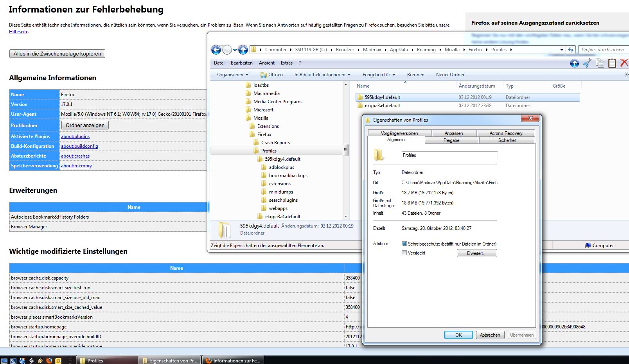Click the tree pane scroll-down arrow
The image size is (629, 364).
(x=345, y=216)
